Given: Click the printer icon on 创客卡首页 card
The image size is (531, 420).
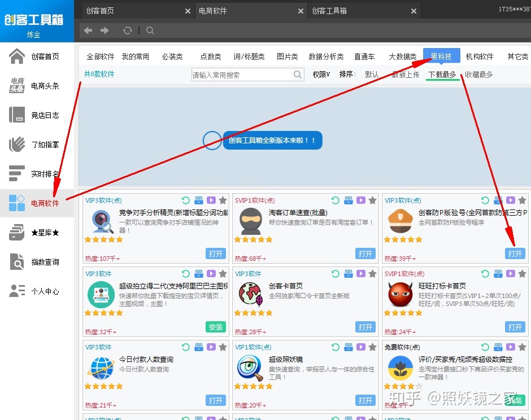Looking at the screenshot, I should pos(349,274).
